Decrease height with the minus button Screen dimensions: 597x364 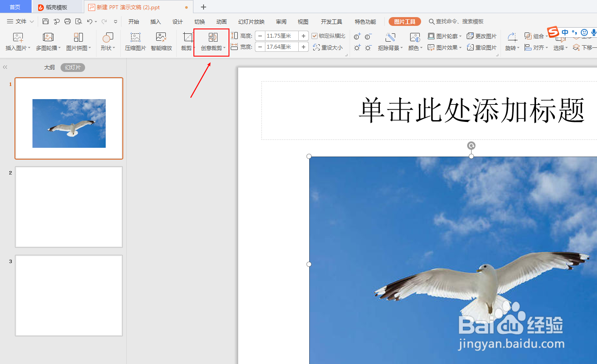coord(260,36)
